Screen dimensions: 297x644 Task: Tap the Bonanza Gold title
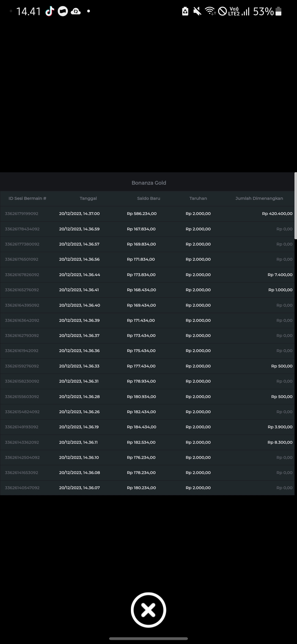click(148, 183)
